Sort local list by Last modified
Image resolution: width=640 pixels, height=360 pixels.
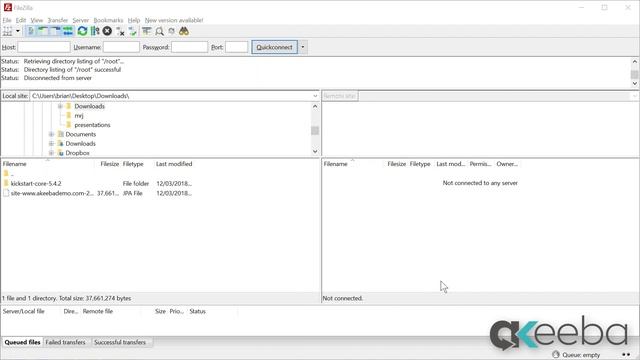click(x=174, y=164)
